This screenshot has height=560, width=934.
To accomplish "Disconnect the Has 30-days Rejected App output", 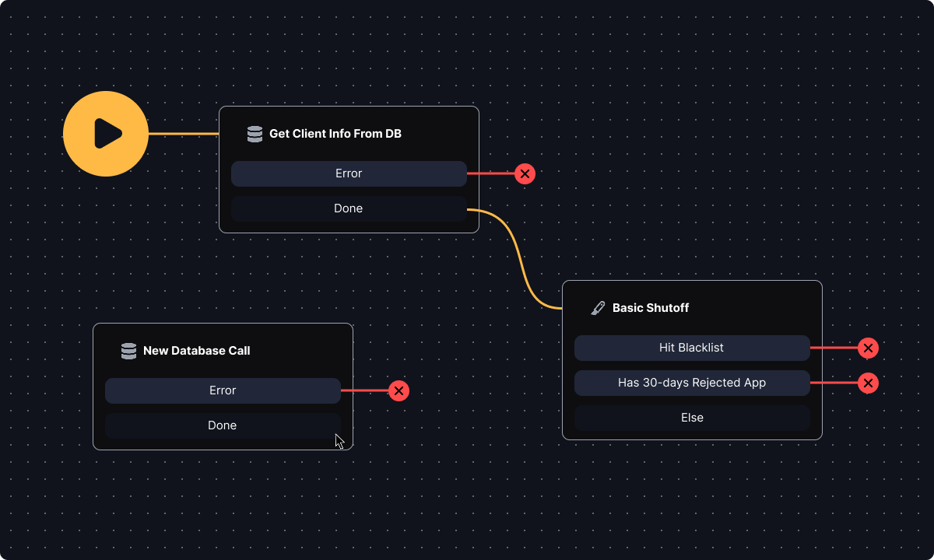I will (x=868, y=383).
